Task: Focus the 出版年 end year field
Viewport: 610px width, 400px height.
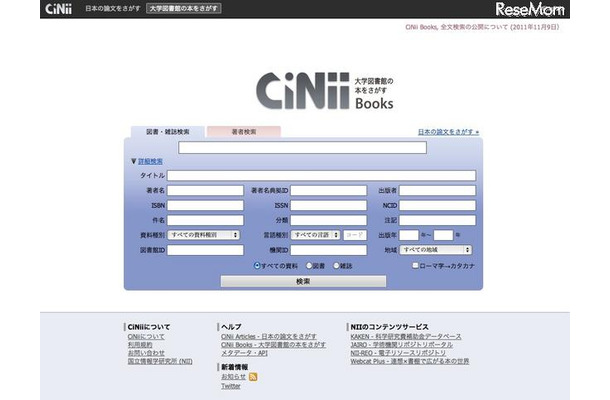Action: tap(443, 235)
